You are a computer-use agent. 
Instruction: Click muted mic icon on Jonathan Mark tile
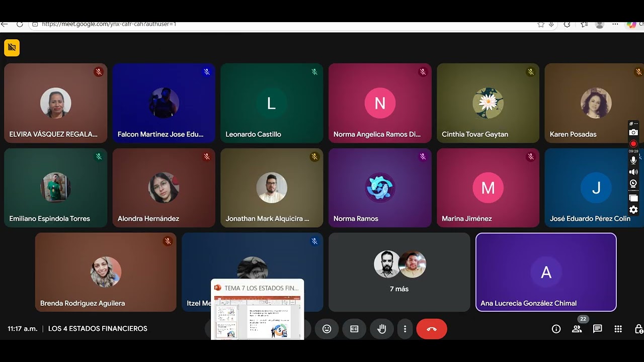[314, 156]
